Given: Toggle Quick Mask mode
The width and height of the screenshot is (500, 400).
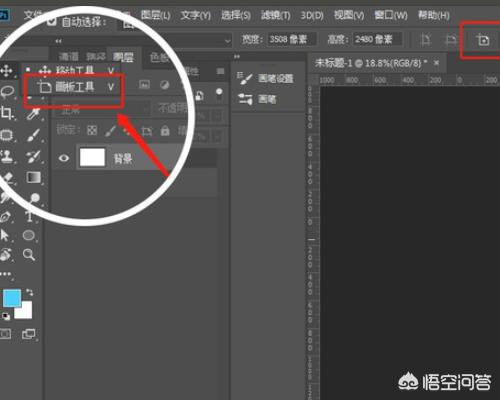Looking at the screenshot, I should (5, 334).
